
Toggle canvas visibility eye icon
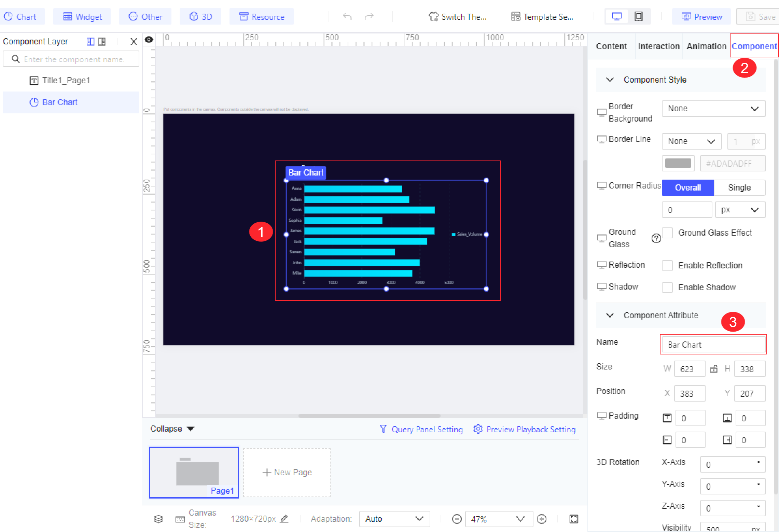click(x=149, y=40)
